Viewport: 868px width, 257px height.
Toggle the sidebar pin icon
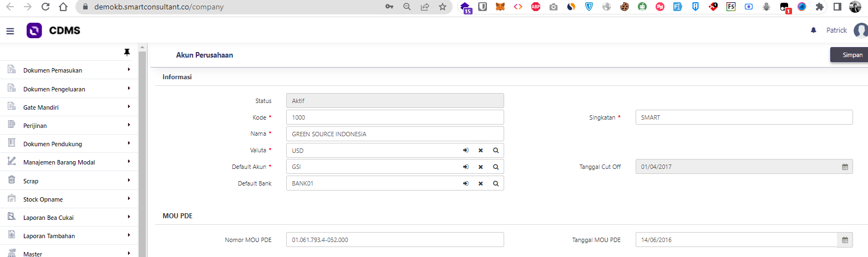(x=127, y=52)
